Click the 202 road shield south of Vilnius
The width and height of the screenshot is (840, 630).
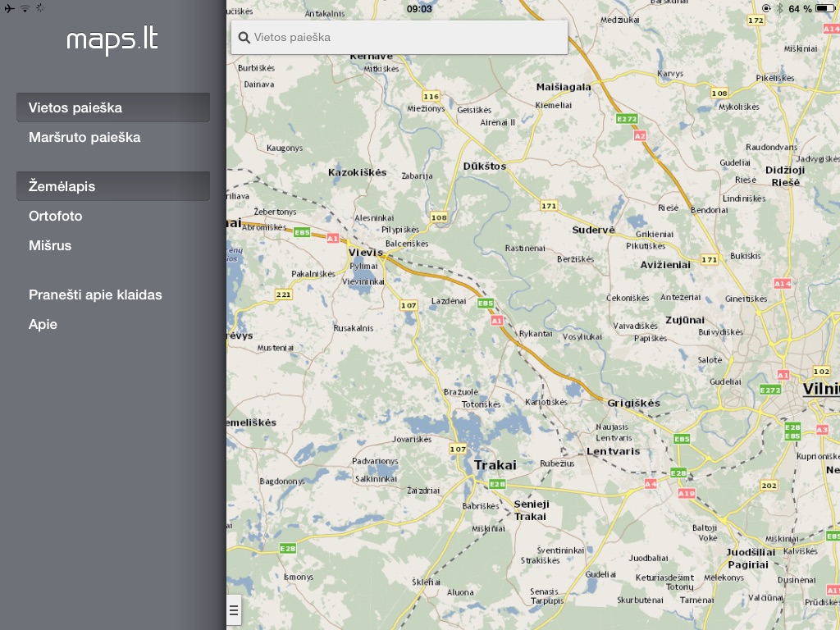[769, 486]
